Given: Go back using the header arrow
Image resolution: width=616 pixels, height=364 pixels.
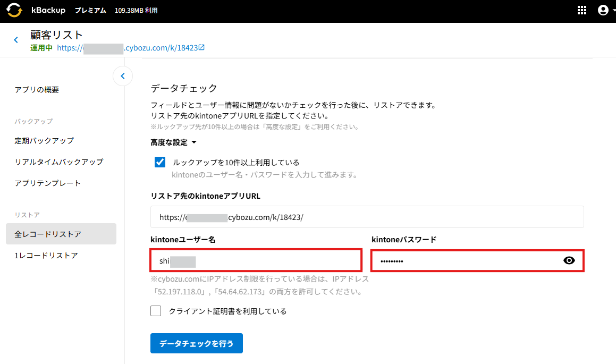Looking at the screenshot, I should 16,40.
